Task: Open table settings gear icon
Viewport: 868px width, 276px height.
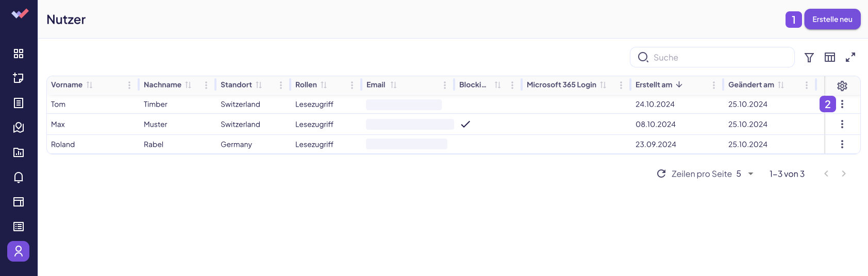Action: (x=842, y=86)
